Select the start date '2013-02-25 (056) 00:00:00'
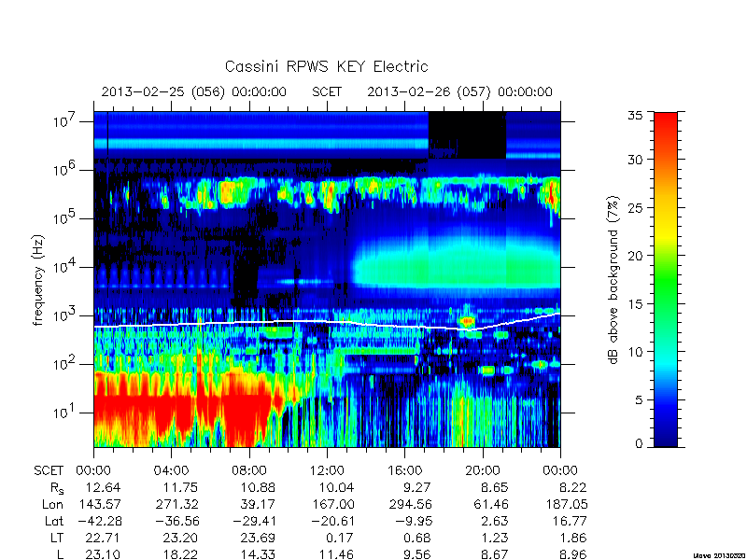The height and width of the screenshot is (560, 747). [194, 91]
